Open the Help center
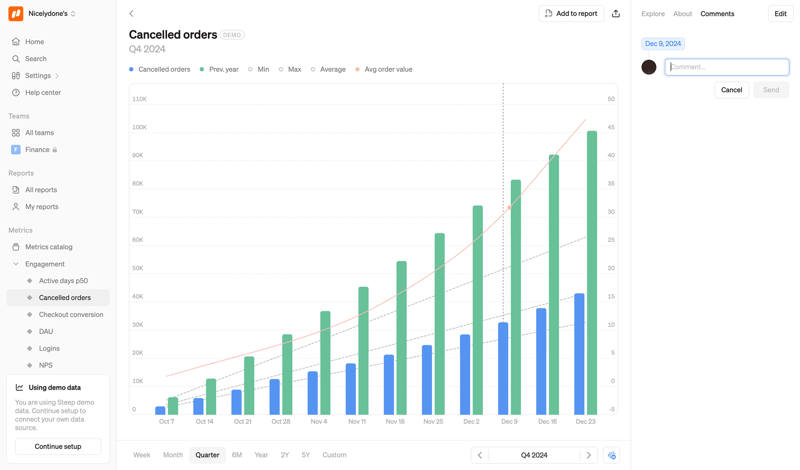 click(x=42, y=93)
